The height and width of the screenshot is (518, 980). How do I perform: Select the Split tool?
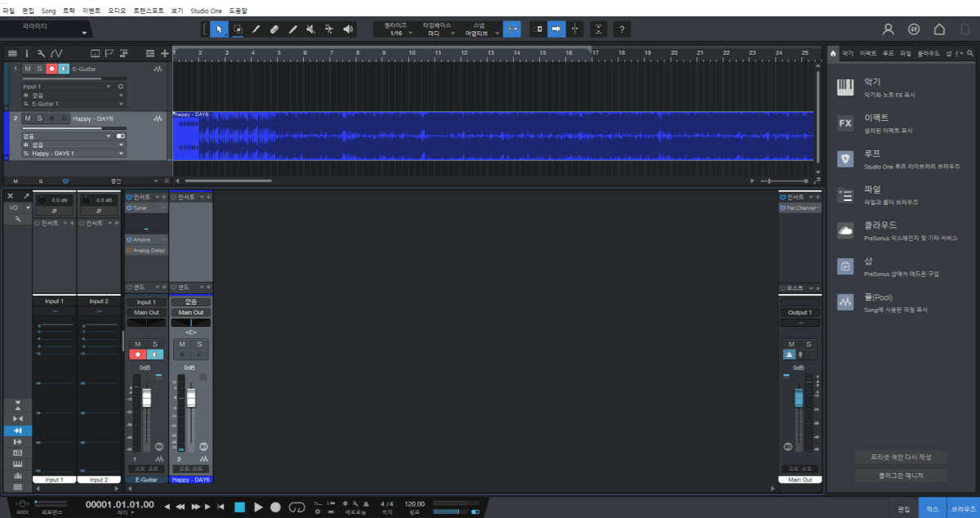(256, 29)
